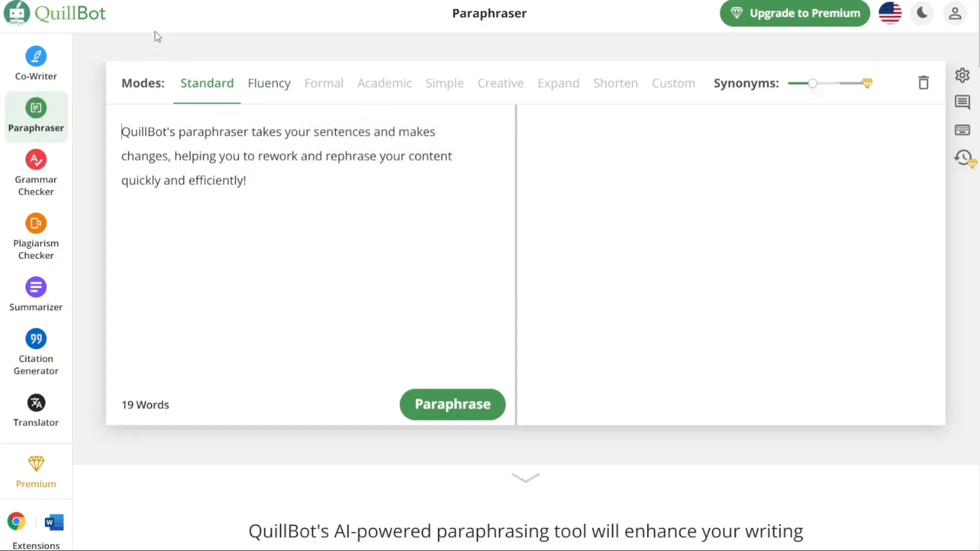This screenshot has width=980, height=551.
Task: Open user account menu
Action: (x=955, y=13)
